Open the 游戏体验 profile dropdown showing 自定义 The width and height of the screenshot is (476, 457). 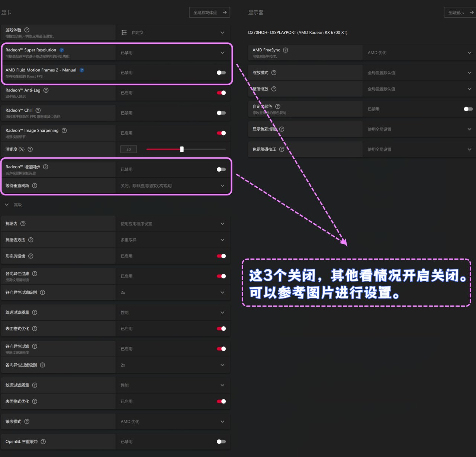point(173,33)
